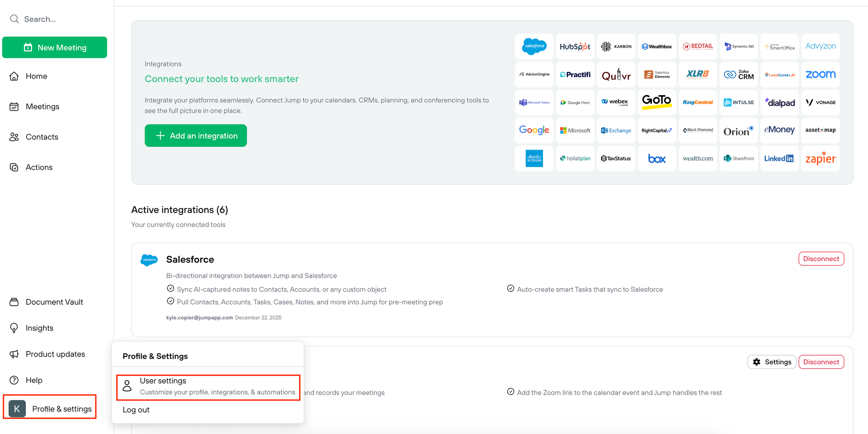Open Meetings in the sidebar
This screenshot has height=434, width=868.
click(x=42, y=106)
